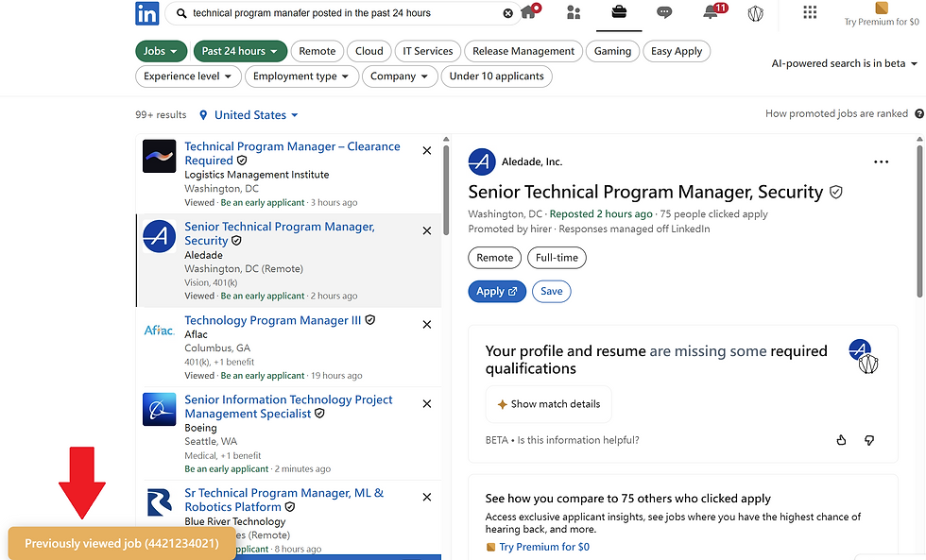Viewport: 926px width, 560px height.
Task: Click the job details pane scrollbar
Action: [919, 220]
